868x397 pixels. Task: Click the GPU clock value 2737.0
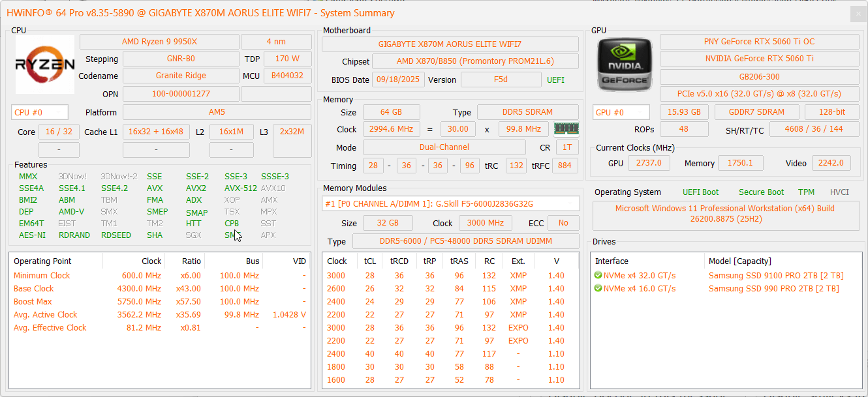[x=649, y=162]
